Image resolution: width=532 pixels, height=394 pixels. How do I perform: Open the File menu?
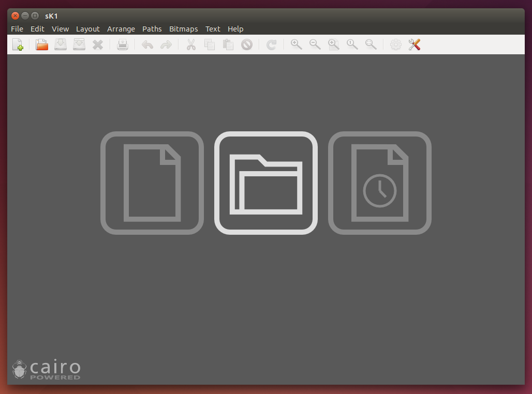(17, 29)
